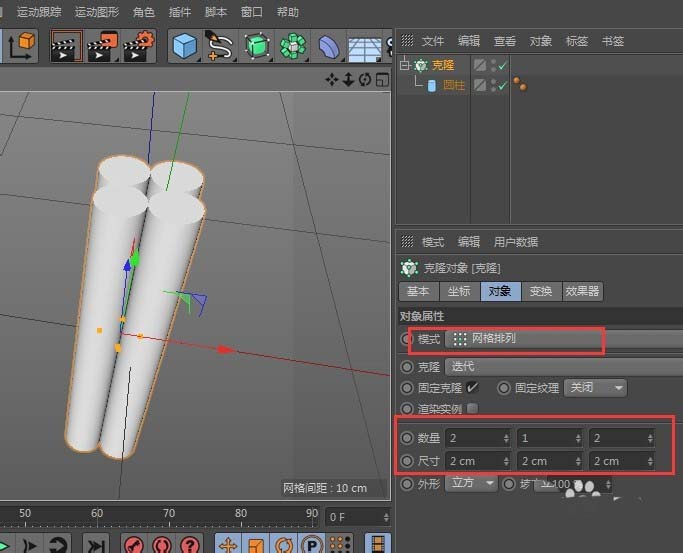Switch to the 变换 tab
Screen dimensions: 683x553
[x=540, y=291]
